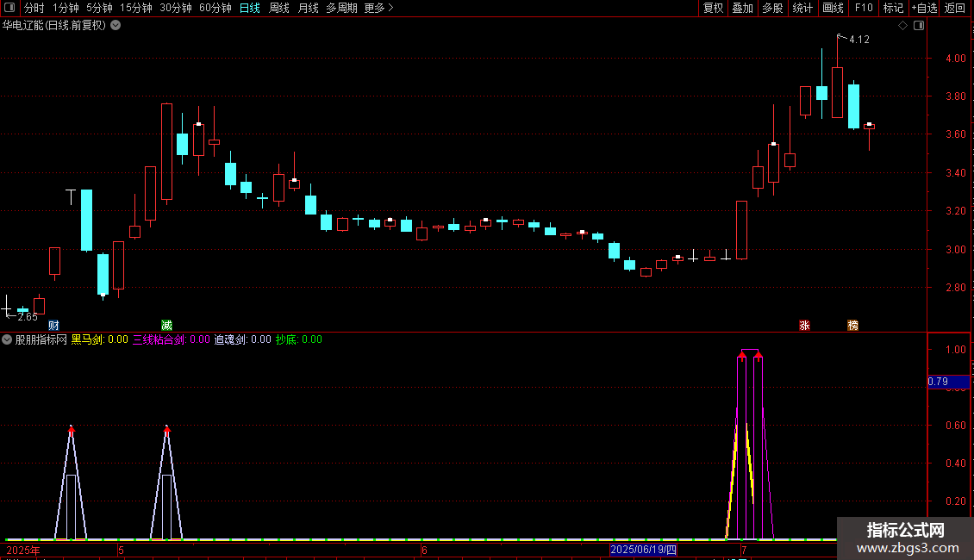
Task: Open the 统计 statistics button
Action: pyautogui.click(x=802, y=8)
